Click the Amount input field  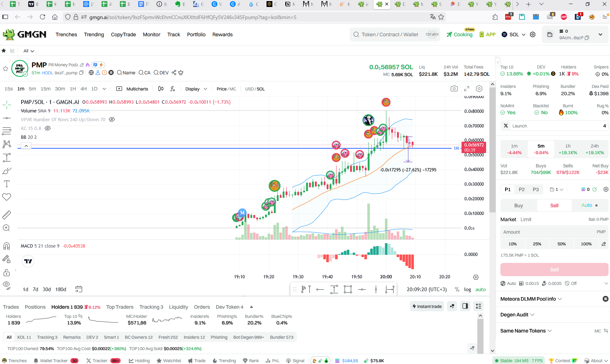(554, 232)
